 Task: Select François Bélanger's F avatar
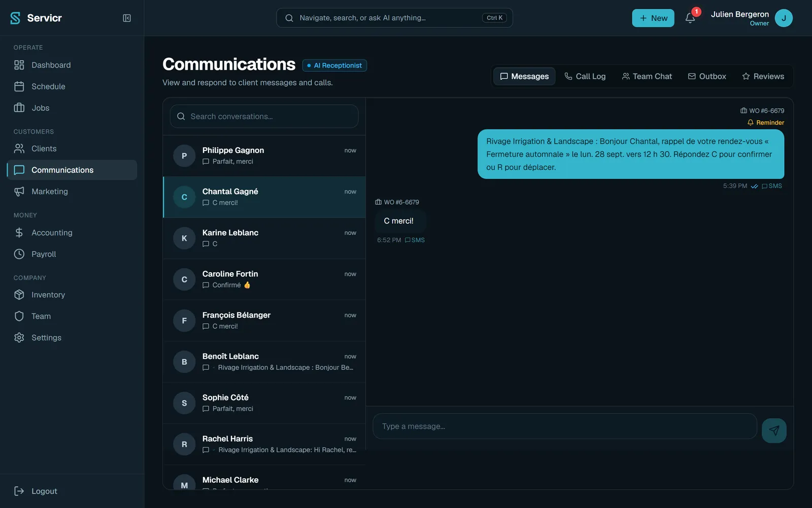pos(184,320)
